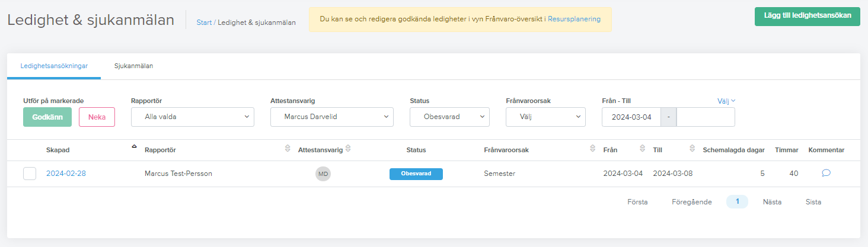Sort by Attestansvarig column sort icon

[x=348, y=149]
